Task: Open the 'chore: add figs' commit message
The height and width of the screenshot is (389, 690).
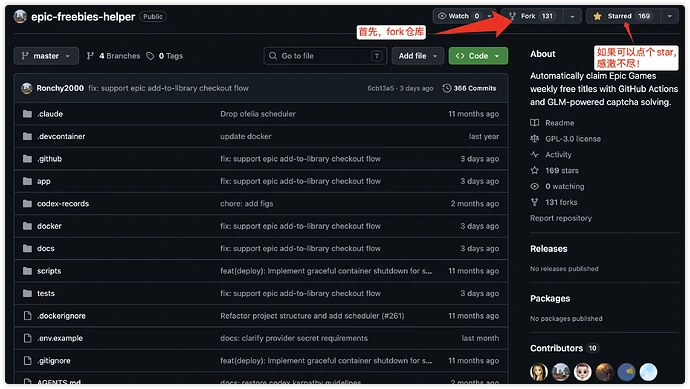Action: (246, 204)
